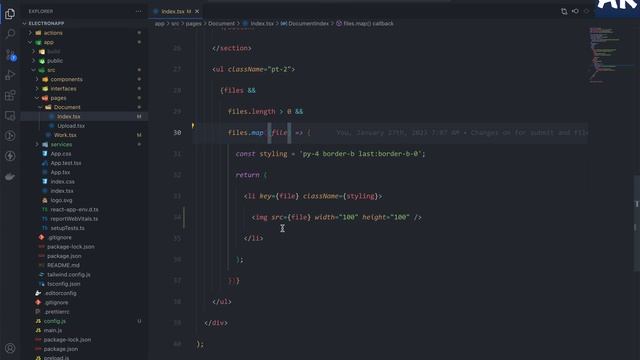Click the yellow lightbulb code action at line 30
This screenshot has height=360, width=640.
pos(193,126)
